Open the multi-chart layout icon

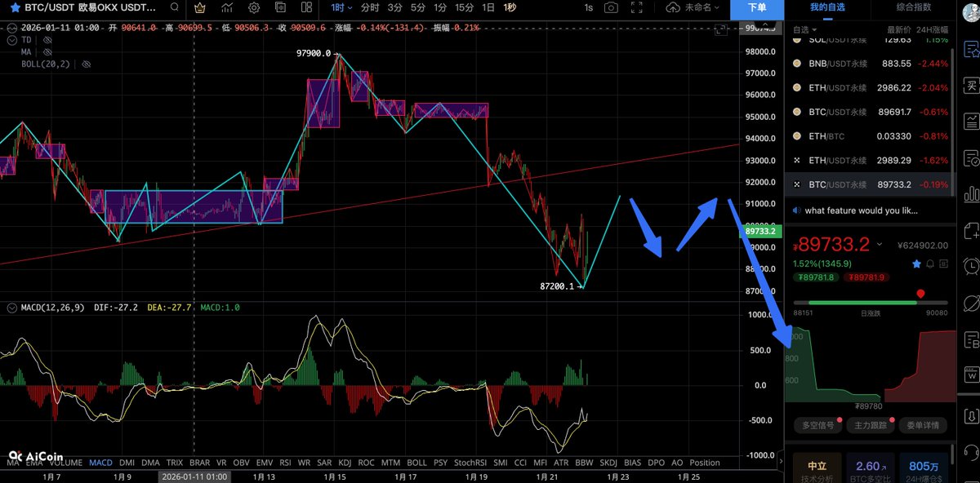306,7
